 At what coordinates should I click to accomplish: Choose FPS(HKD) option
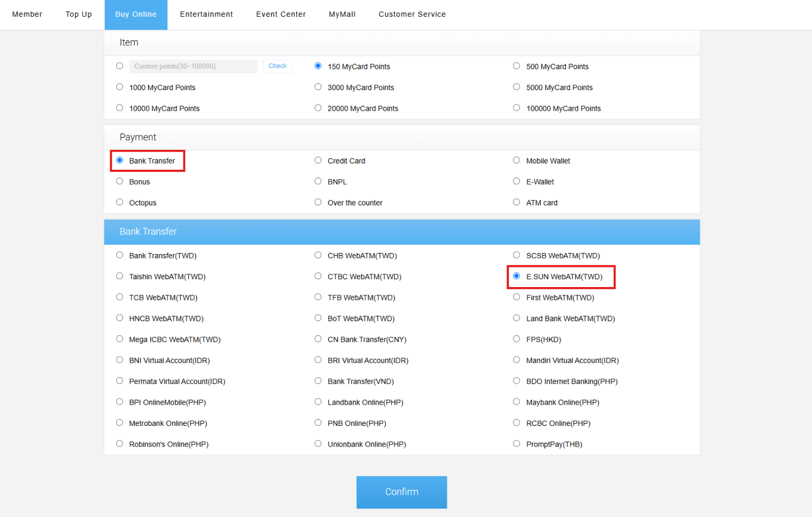[x=516, y=339]
